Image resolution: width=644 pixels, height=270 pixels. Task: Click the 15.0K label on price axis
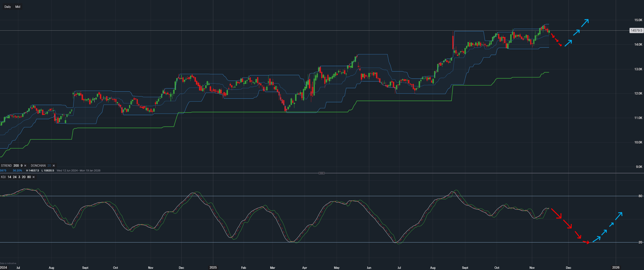pyautogui.click(x=638, y=20)
